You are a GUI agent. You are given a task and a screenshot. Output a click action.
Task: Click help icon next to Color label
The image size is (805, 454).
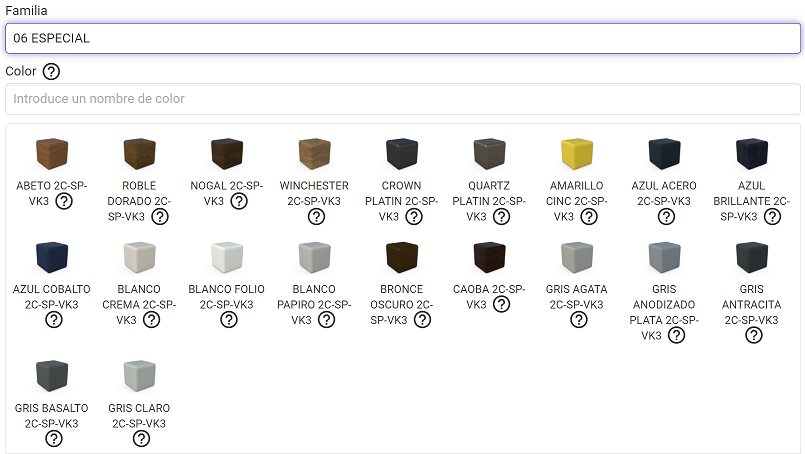pyautogui.click(x=51, y=72)
